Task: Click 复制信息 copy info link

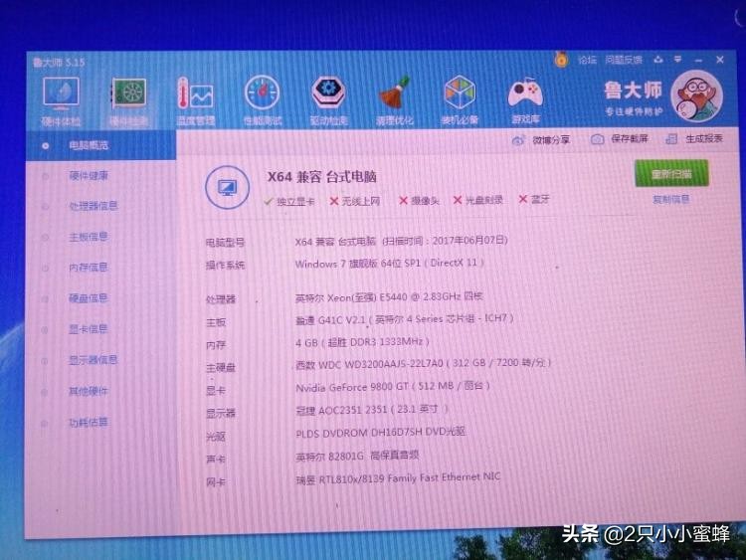Action: (x=670, y=199)
